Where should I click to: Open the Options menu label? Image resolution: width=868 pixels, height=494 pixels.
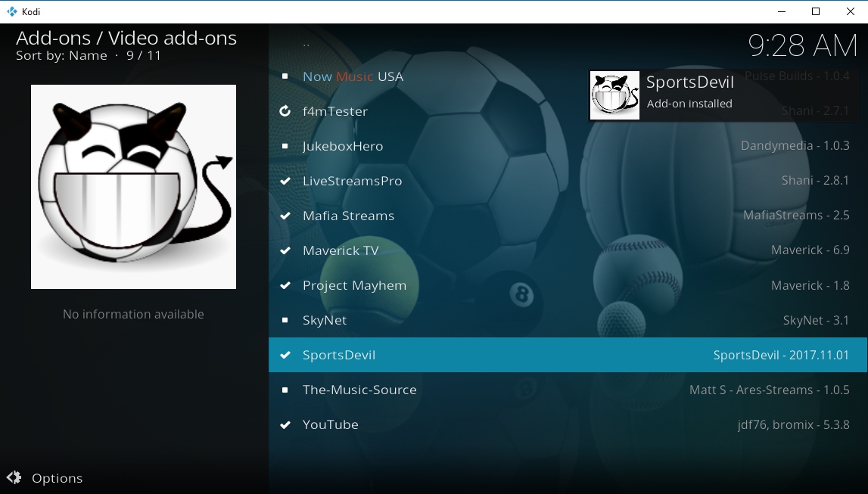57,479
